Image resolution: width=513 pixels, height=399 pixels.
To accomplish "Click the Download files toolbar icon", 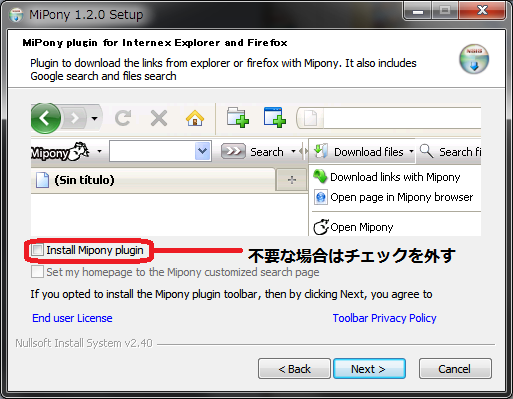I will click(321, 152).
